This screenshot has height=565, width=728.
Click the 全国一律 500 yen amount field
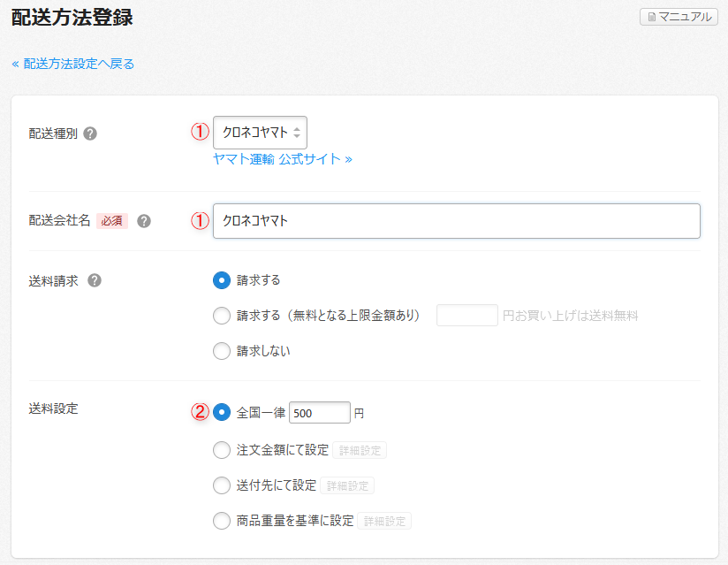point(320,413)
